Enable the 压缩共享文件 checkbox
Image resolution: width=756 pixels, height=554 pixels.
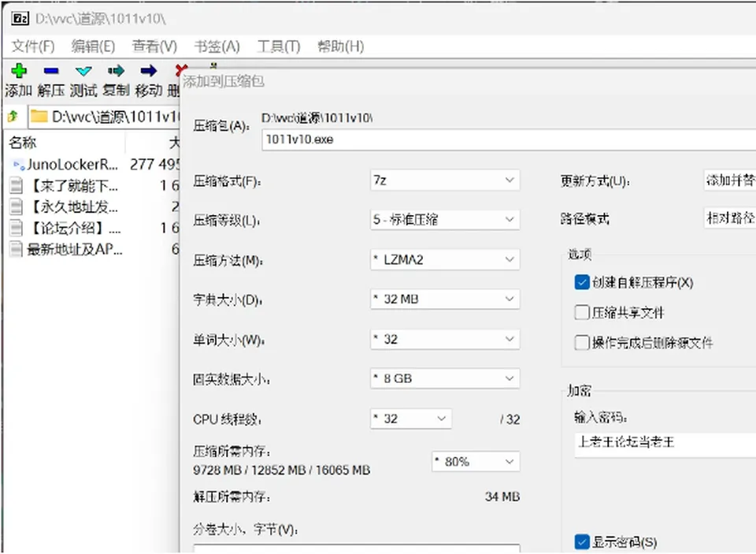(582, 313)
